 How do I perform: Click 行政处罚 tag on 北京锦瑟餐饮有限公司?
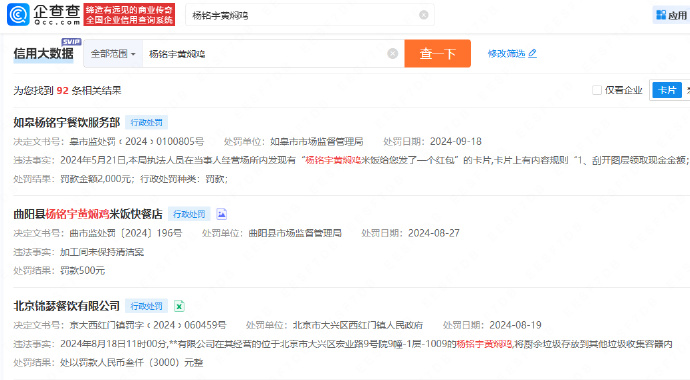click(147, 306)
